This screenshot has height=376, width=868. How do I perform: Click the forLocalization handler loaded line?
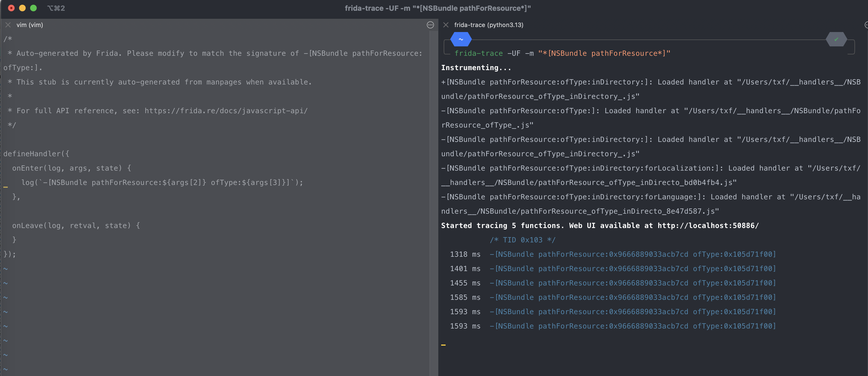651,175
